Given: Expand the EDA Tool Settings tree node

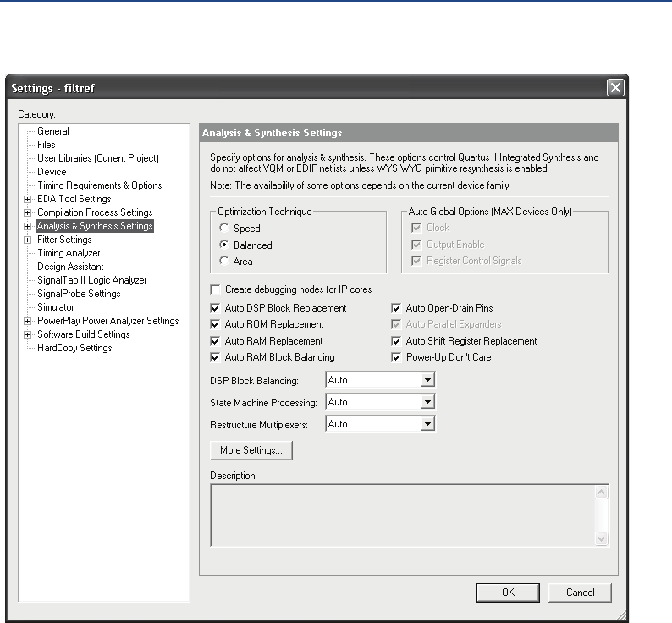Looking at the screenshot, I should pyautogui.click(x=28, y=199).
